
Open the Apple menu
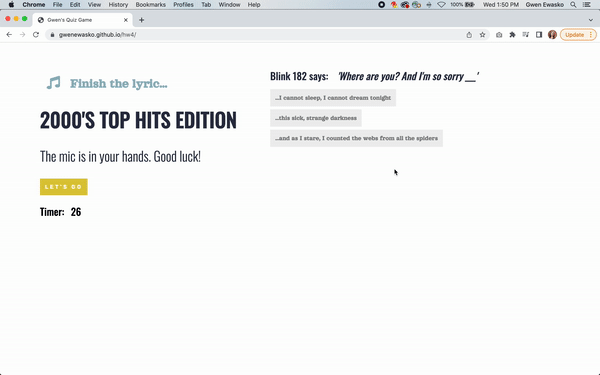[11, 5]
